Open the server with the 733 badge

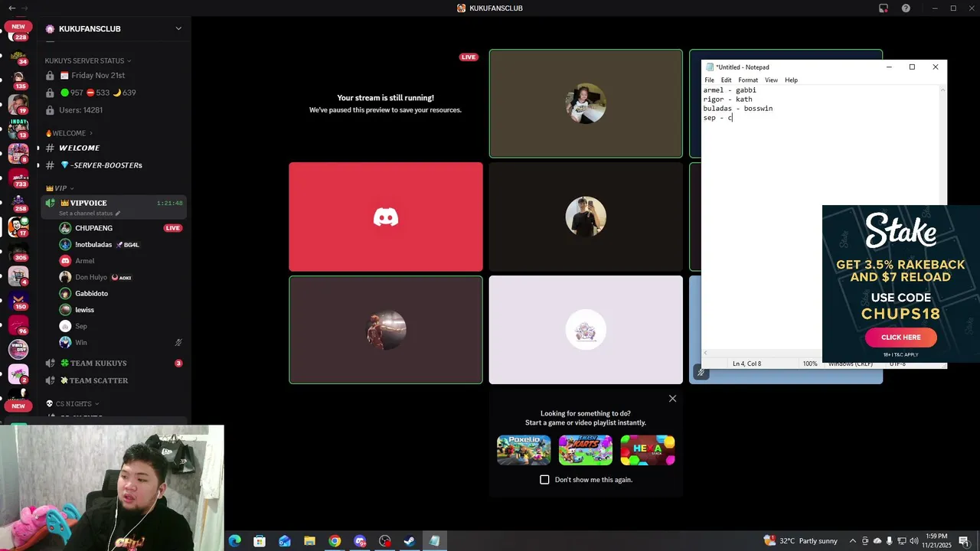[18, 178]
